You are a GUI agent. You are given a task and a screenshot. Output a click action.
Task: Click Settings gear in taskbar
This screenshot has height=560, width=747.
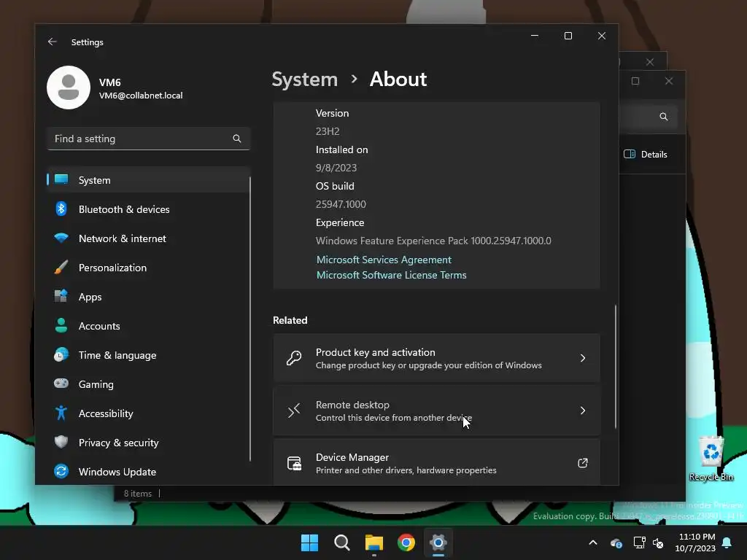pyautogui.click(x=438, y=542)
